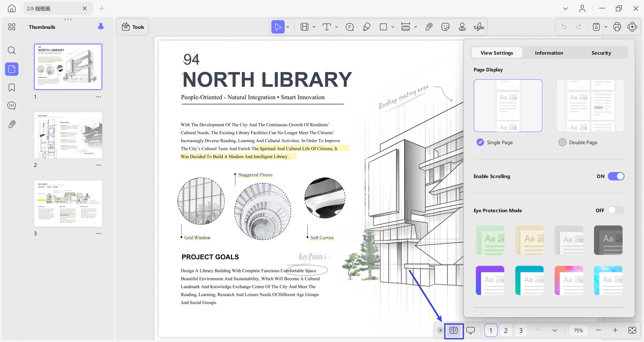
Task: Switch to the Information tab
Action: click(x=549, y=53)
